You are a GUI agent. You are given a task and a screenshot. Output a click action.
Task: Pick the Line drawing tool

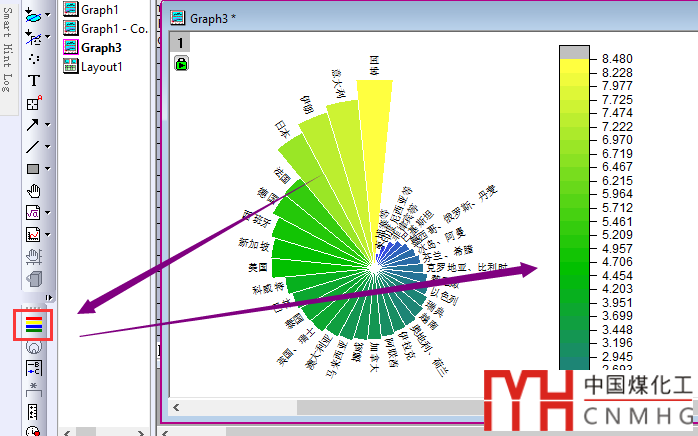33,147
